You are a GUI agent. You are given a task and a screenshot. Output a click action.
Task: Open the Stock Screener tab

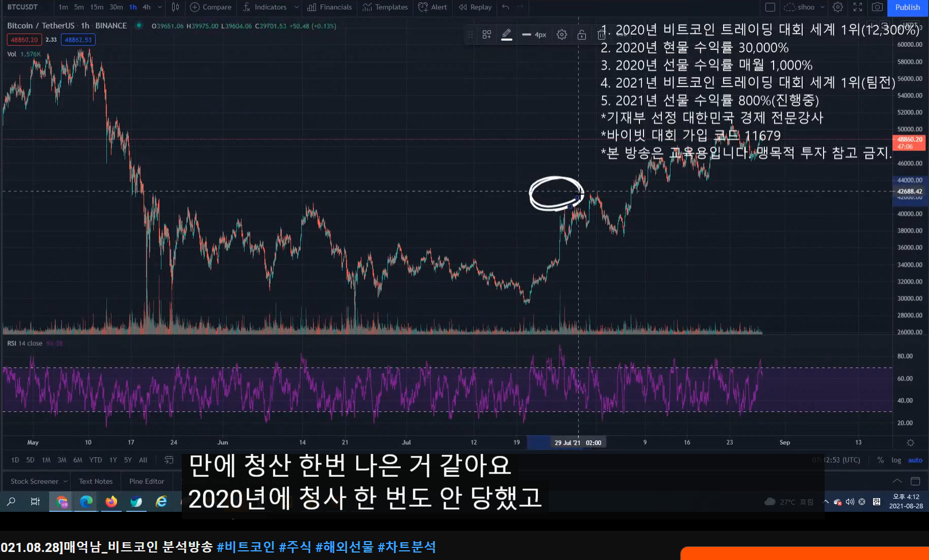click(34, 481)
